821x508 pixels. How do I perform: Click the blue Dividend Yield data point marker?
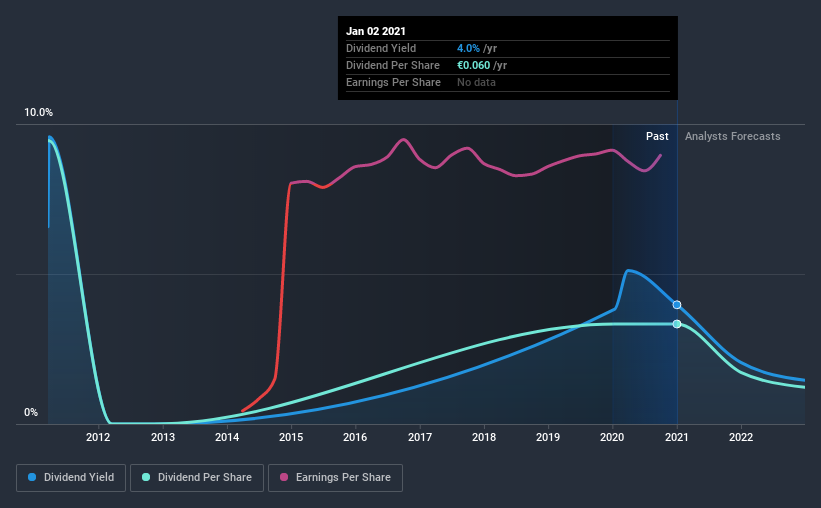coord(677,305)
